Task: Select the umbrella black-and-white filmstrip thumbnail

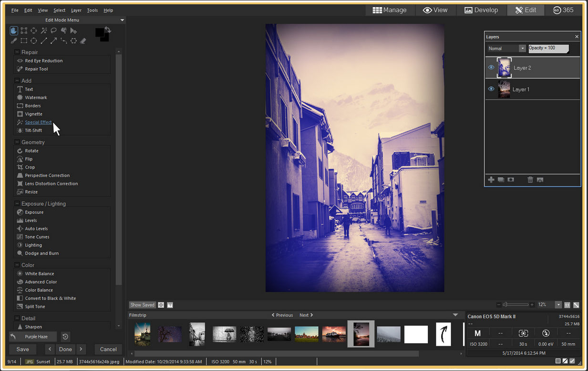Action: pos(224,333)
